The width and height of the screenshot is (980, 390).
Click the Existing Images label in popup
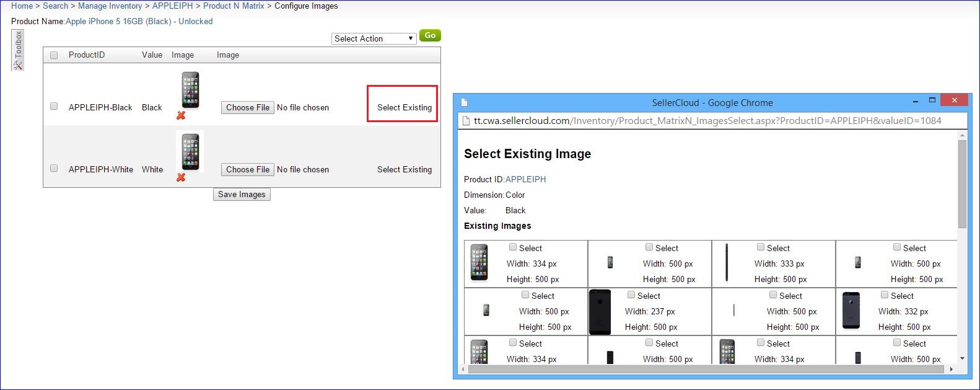pos(497,226)
